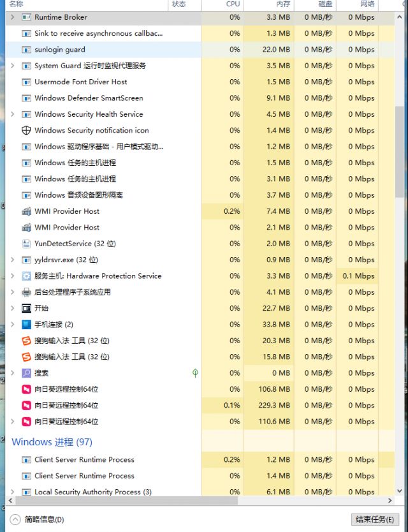Click the Windows 音频设备图形隔离 icon

tap(26, 195)
